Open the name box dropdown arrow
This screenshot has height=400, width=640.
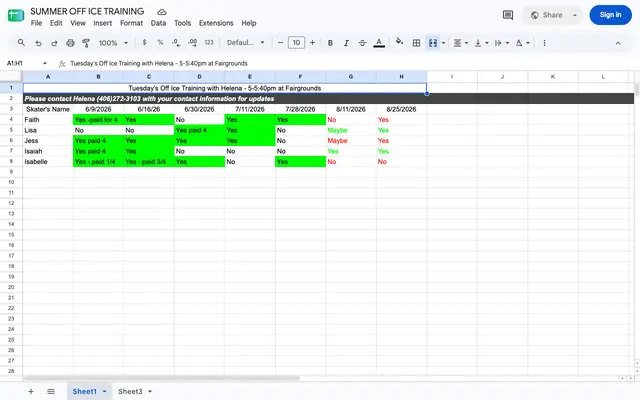45,63
